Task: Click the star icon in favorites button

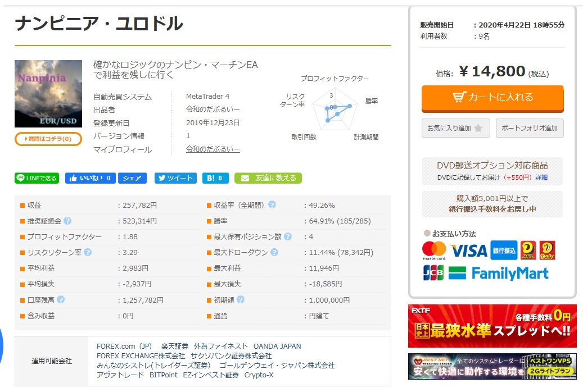Action: tap(478, 128)
